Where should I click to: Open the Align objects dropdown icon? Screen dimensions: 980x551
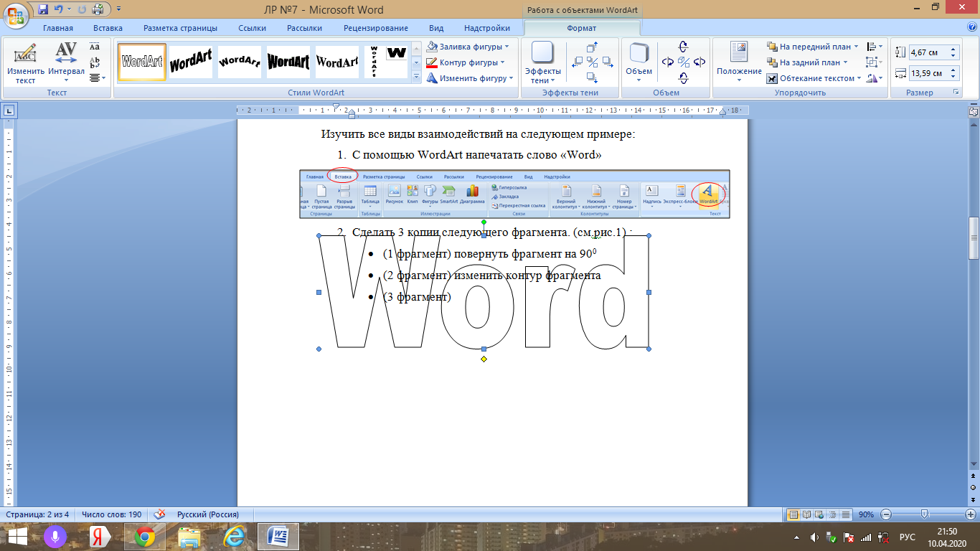(x=874, y=47)
